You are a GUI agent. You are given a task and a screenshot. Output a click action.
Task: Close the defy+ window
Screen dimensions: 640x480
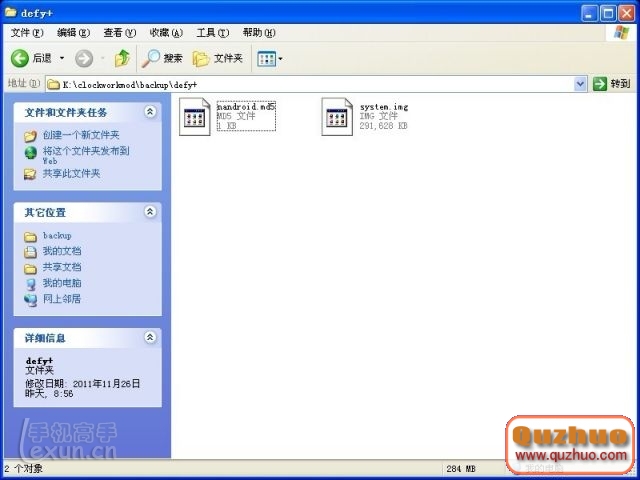(626, 13)
